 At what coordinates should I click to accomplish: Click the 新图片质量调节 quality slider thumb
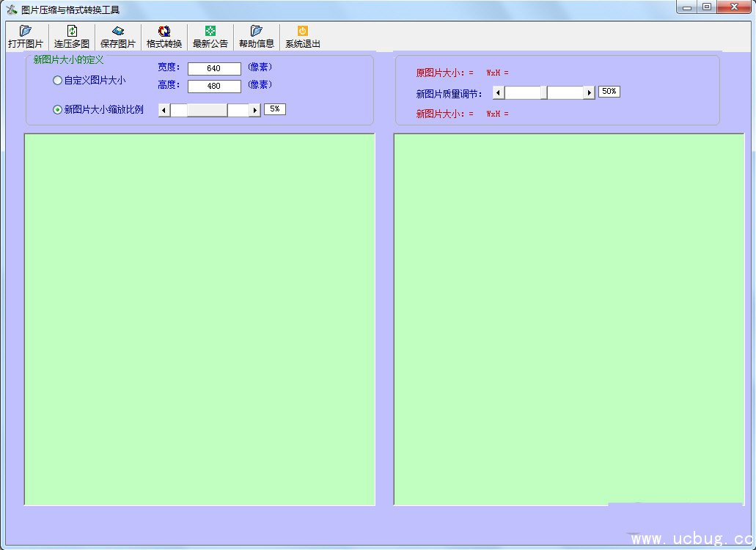click(x=544, y=92)
